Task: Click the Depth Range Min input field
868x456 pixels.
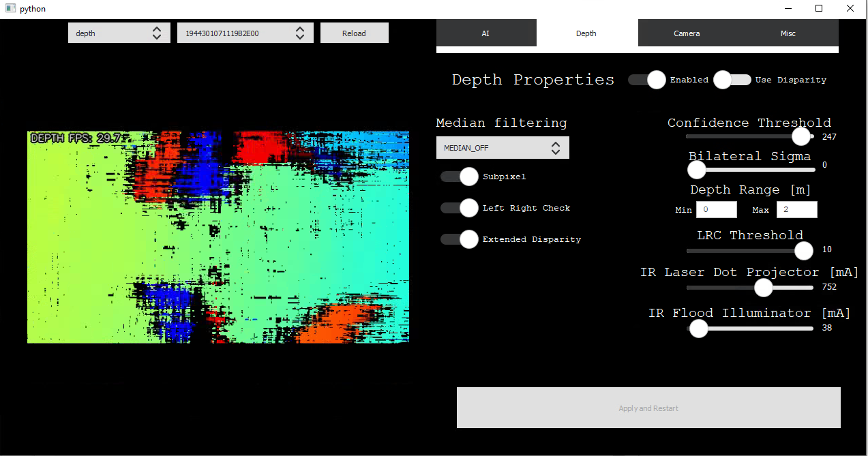Action: tap(716, 209)
